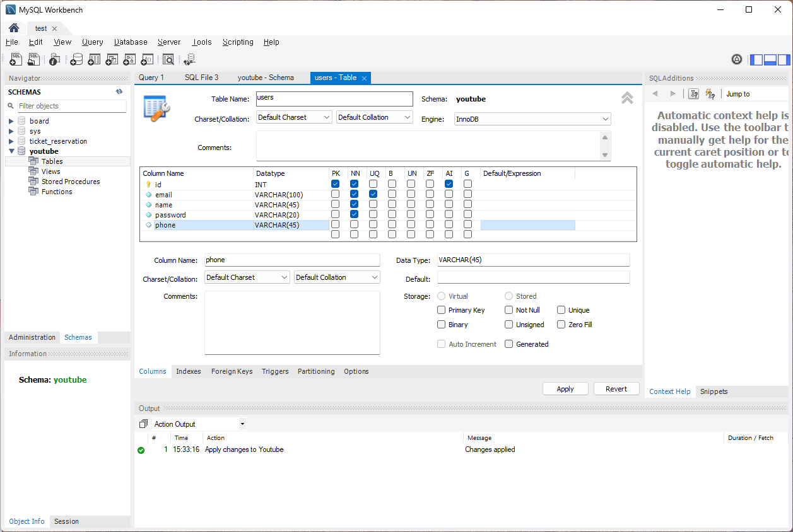The image size is (793, 532).
Task: Click the Action Output copy icon
Action: click(143, 424)
